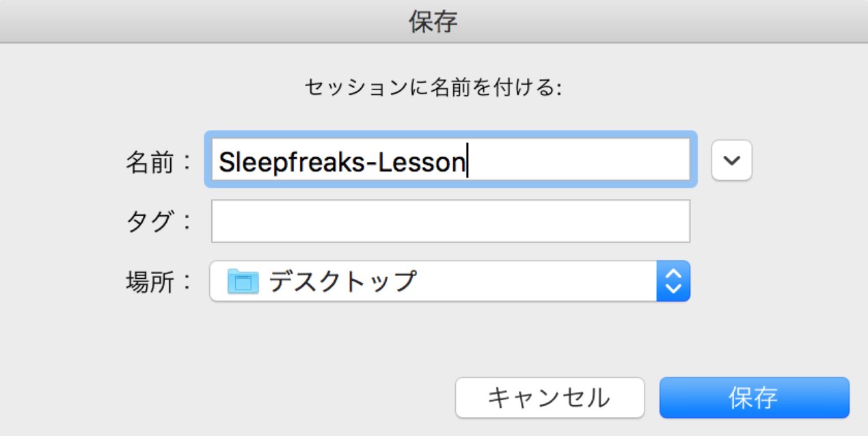Click into the empty タグ field
Screen dimensions: 868x436
click(x=450, y=221)
